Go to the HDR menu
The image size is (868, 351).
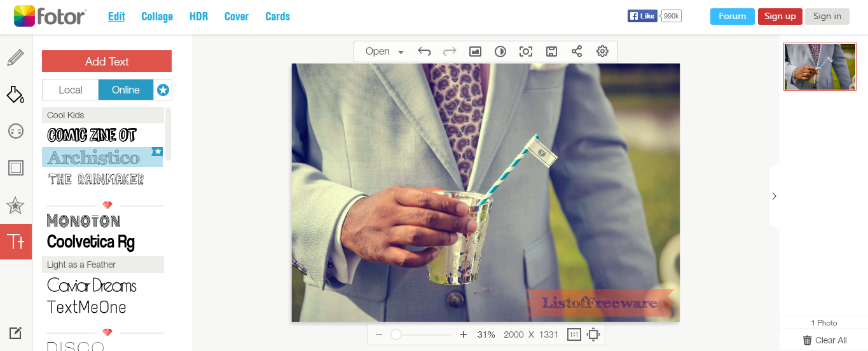pos(198,17)
